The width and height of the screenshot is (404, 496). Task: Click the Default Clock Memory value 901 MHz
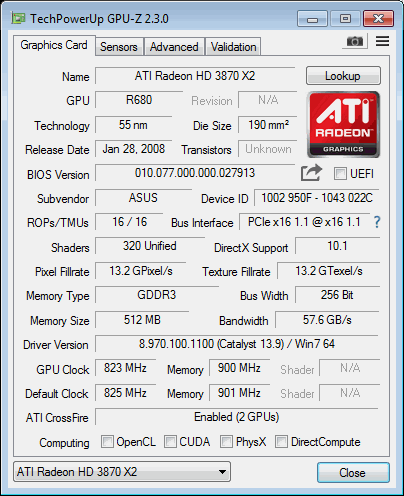pyautogui.click(x=239, y=393)
